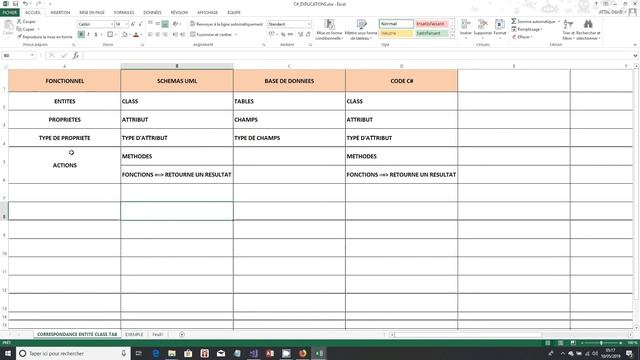Toggle bottom vertical alignment (highlighted)
Viewport: 640px width, 360px height.
tap(165, 24)
